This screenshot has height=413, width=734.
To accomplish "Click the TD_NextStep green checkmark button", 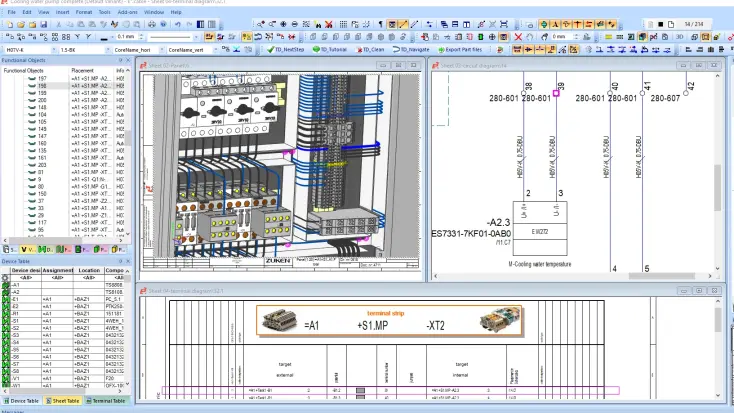I will (x=285, y=48).
